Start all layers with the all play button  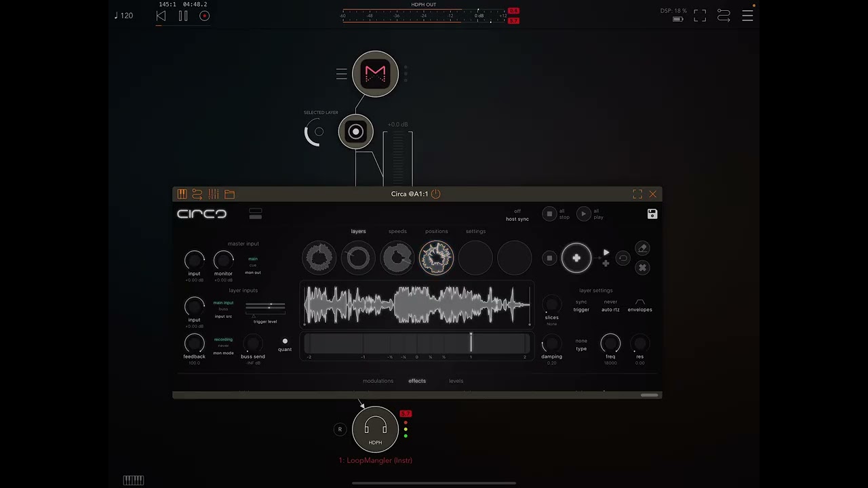coord(583,214)
